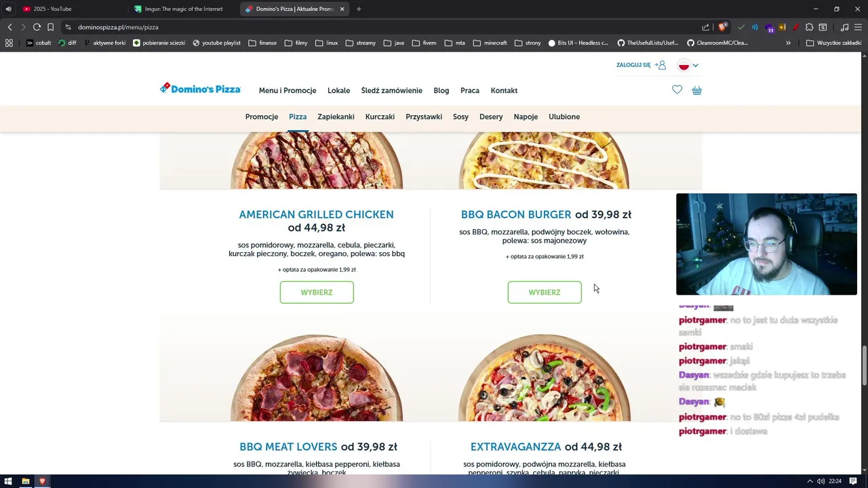868x488 pixels.
Task: Open the linux bookmark folder
Action: 327,43
